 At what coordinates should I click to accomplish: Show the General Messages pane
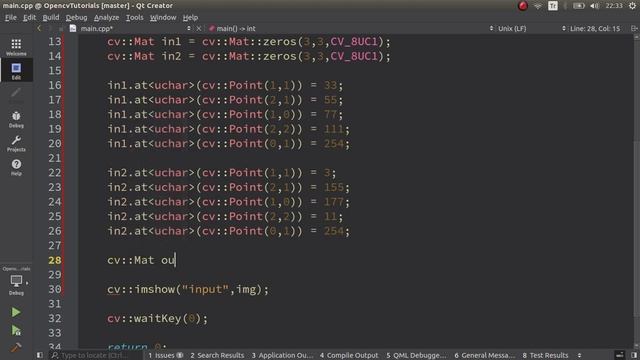pos(485,356)
